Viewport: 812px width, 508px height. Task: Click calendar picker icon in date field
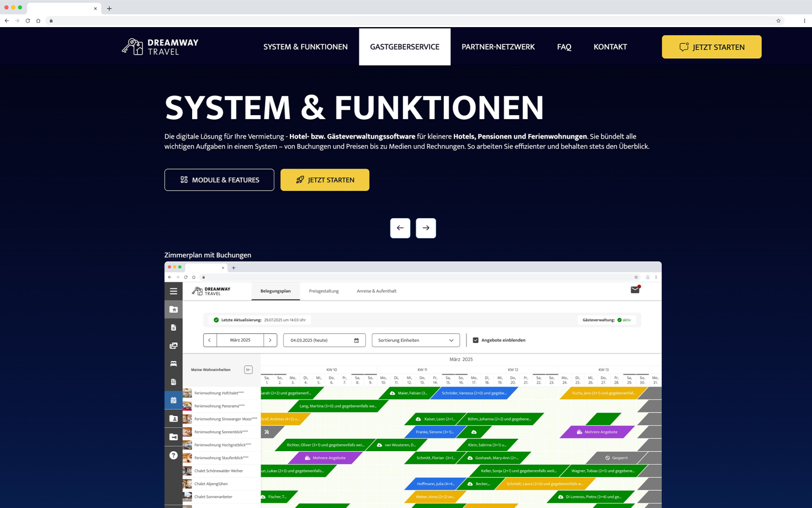coord(356,340)
